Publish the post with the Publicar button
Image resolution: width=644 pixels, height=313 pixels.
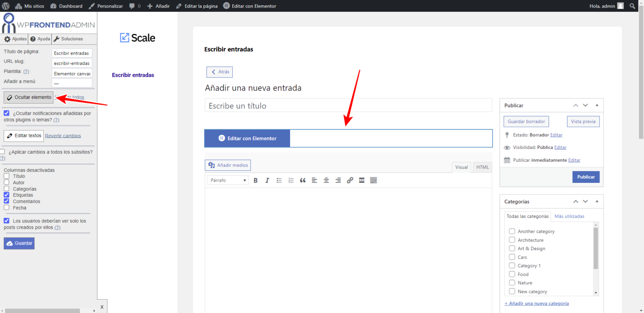[x=586, y=177]
